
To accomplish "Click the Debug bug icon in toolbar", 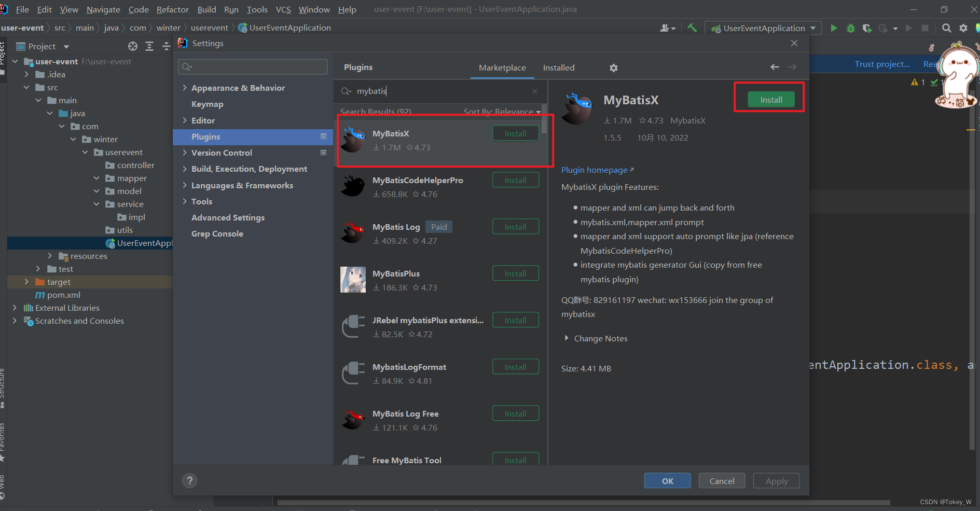I will pos(851,28).
